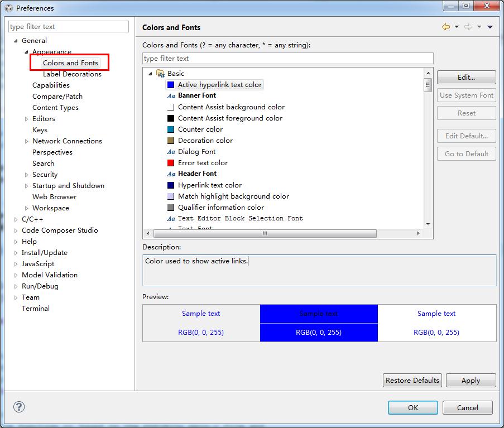Click the Basic folder icon
The width and height of the screenshot is (504, 428).
[x=160, y=74]
